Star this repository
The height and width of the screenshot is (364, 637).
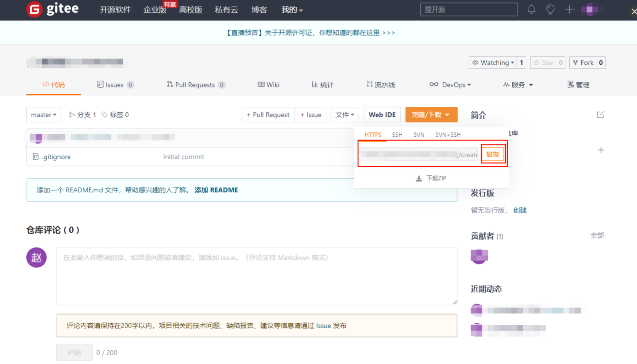[x=543, y=62]
